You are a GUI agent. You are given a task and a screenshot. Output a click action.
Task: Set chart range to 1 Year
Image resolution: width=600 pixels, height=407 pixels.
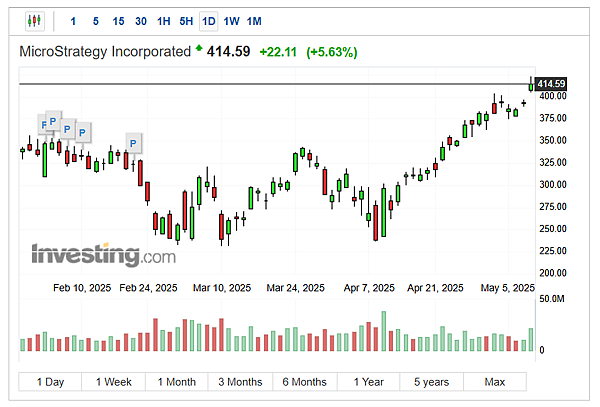pyautogui.click(x=368, y=382)
